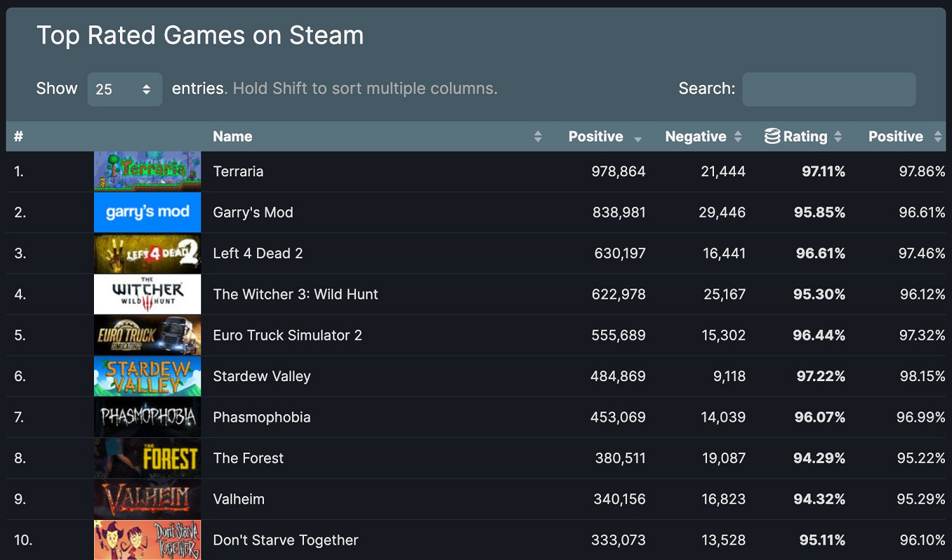Click the Left 4 Dead 2 cover art
The image size is (952, 560).
147,253
